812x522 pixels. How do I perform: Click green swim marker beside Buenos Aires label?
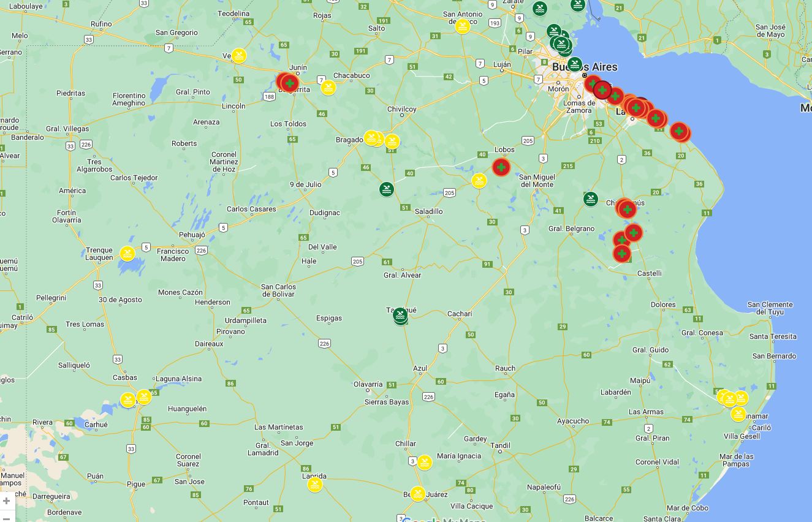coord(574,64)
